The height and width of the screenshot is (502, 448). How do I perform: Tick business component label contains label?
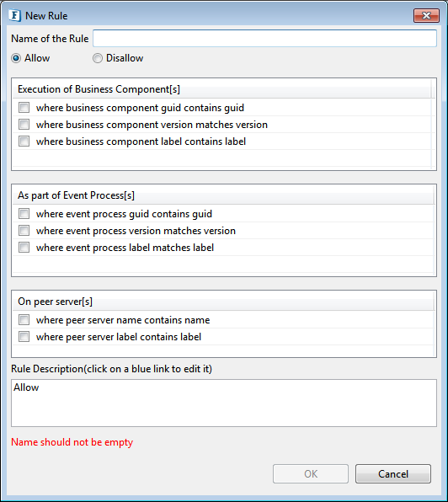[24, 142]
